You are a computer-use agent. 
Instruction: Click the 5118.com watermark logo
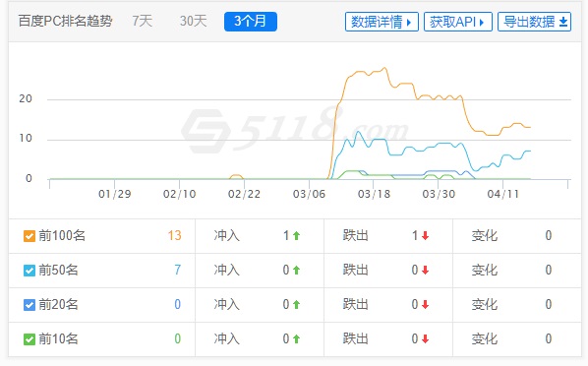coord(294,131)
